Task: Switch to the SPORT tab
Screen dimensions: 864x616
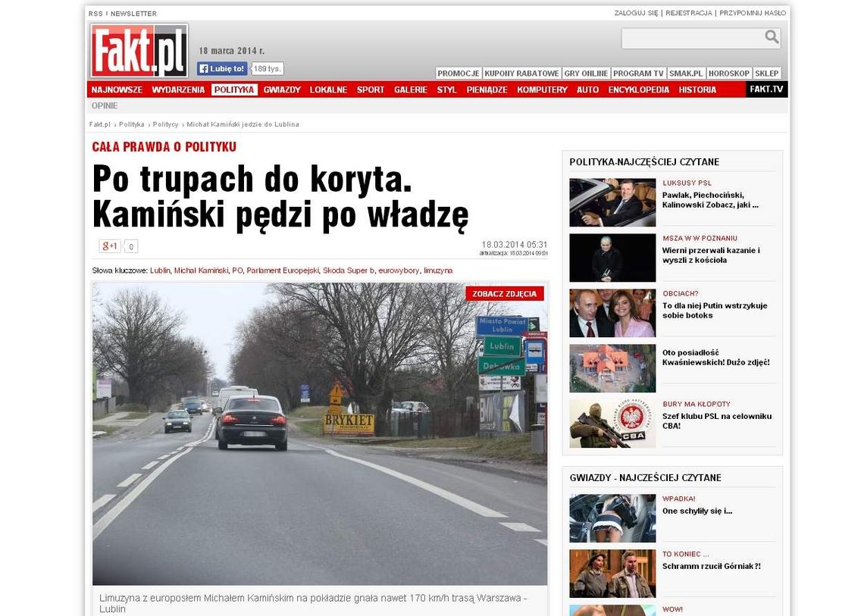Action: click(x=371, y=89)
